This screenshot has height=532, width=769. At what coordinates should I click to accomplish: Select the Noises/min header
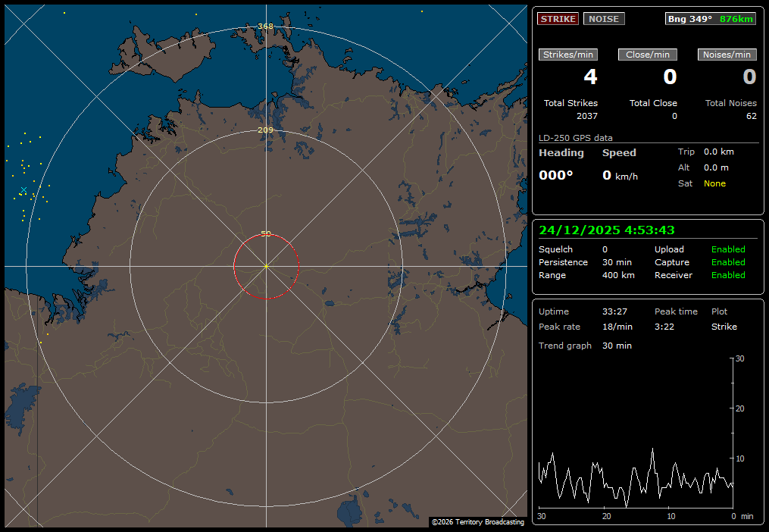727,55
